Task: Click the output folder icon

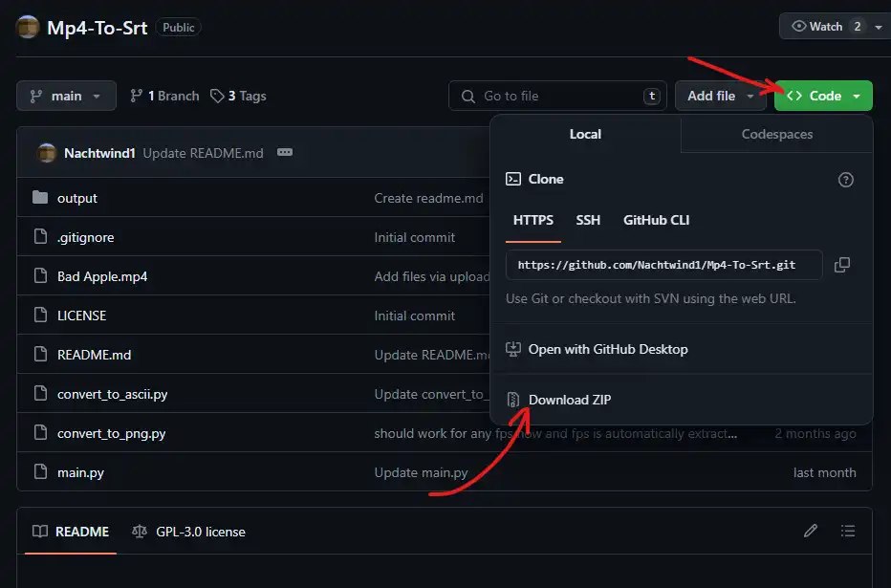Action: [x=40, y=197]
